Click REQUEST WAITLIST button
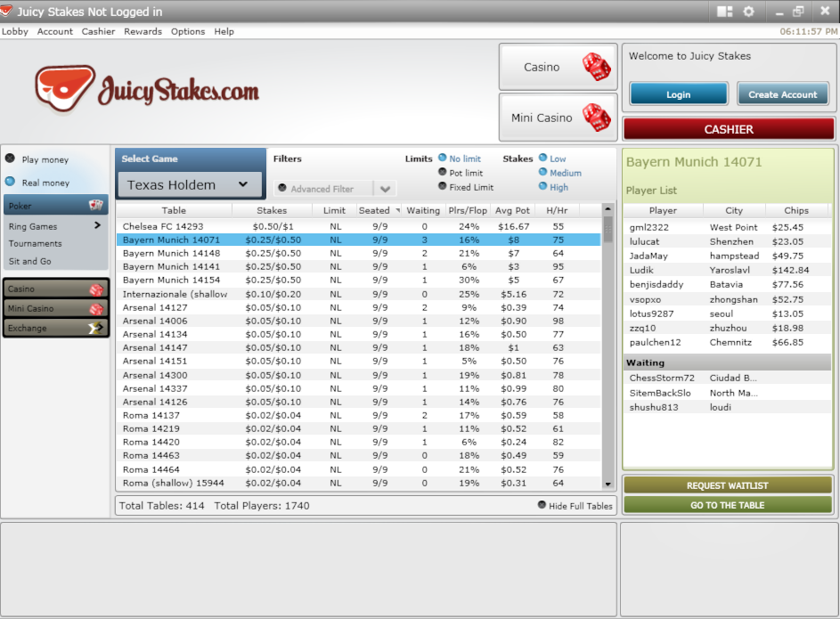The width and height of the screenshot is (840, 619). pos(728,485)
